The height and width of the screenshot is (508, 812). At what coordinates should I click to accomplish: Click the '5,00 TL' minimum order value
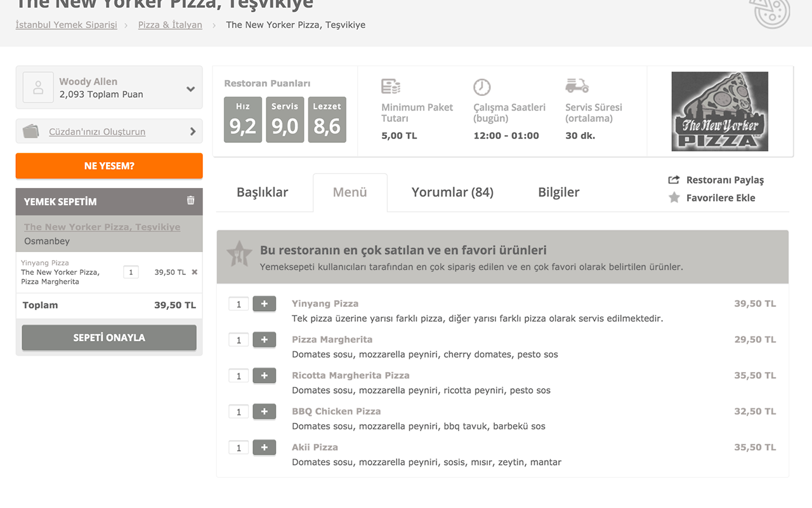pyautogui.click(x=399, y=136)
